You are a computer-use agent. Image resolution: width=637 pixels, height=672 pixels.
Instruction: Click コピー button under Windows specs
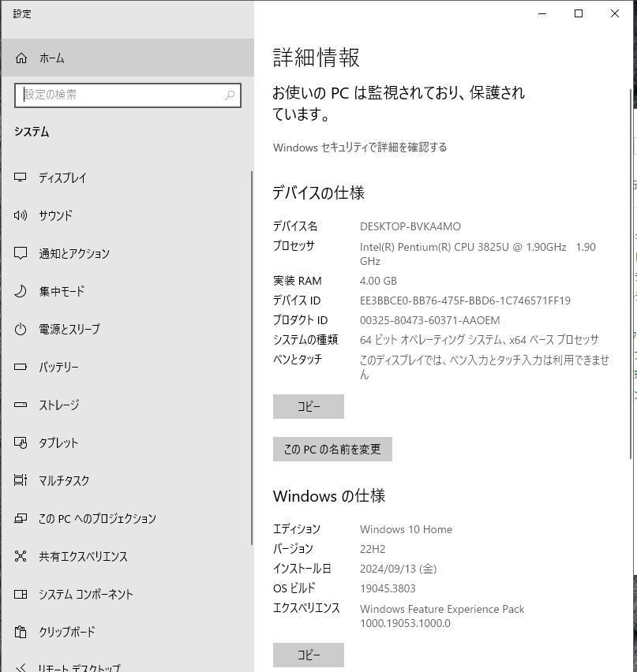309,655
